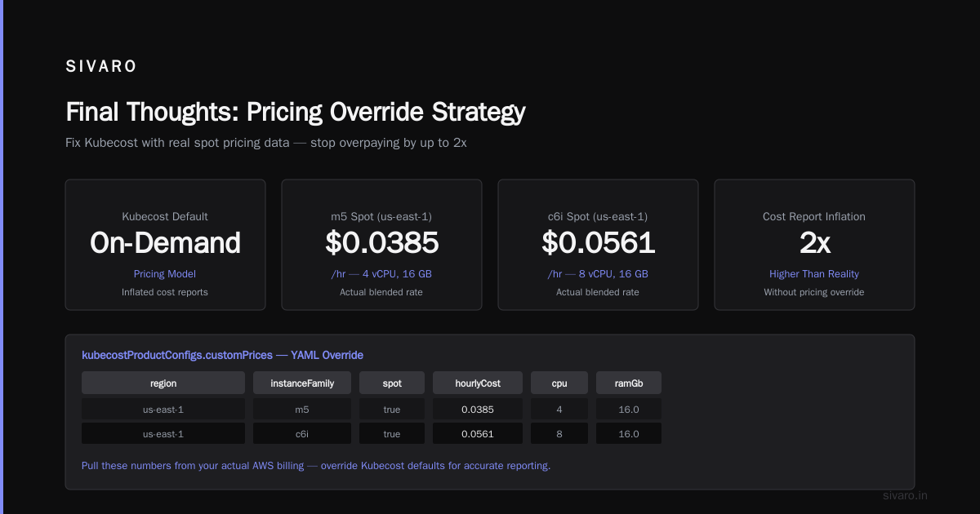Sort by the instanceFamily column header
The width and height of the screenshot is (980, 514).
pyautogui.click(x=302, y=383)
